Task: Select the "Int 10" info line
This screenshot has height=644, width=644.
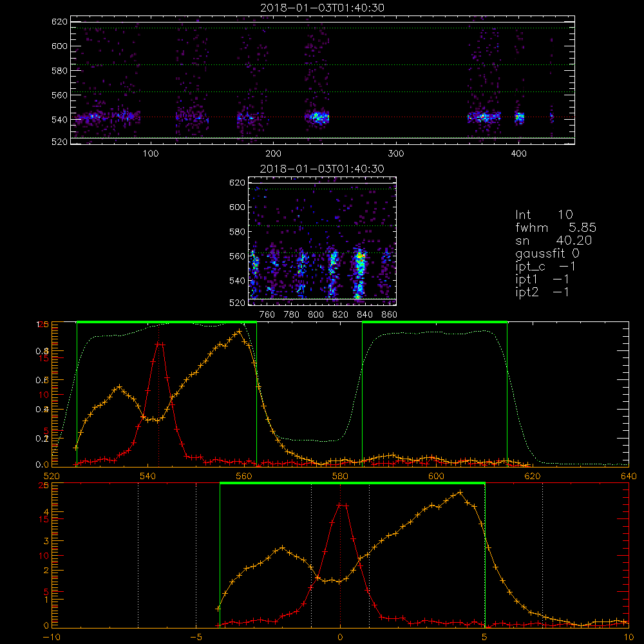Action: pyautogui.click(x=544, y=214)
